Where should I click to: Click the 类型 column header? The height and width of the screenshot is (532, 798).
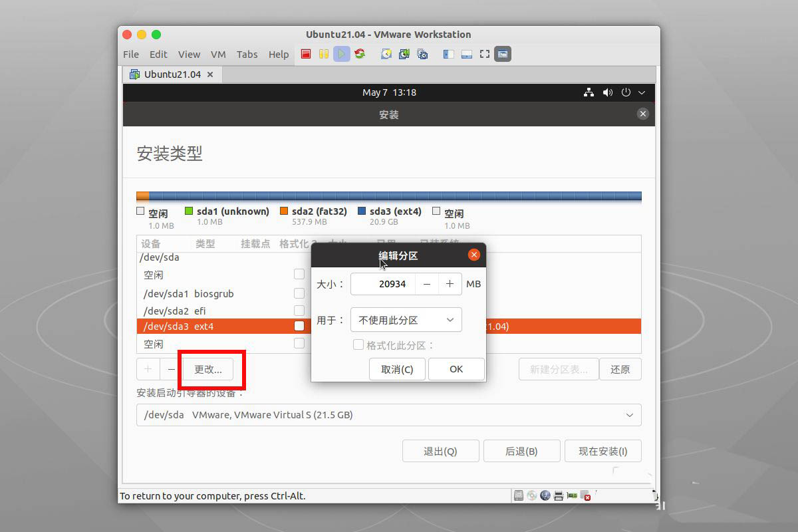[205, 244]
